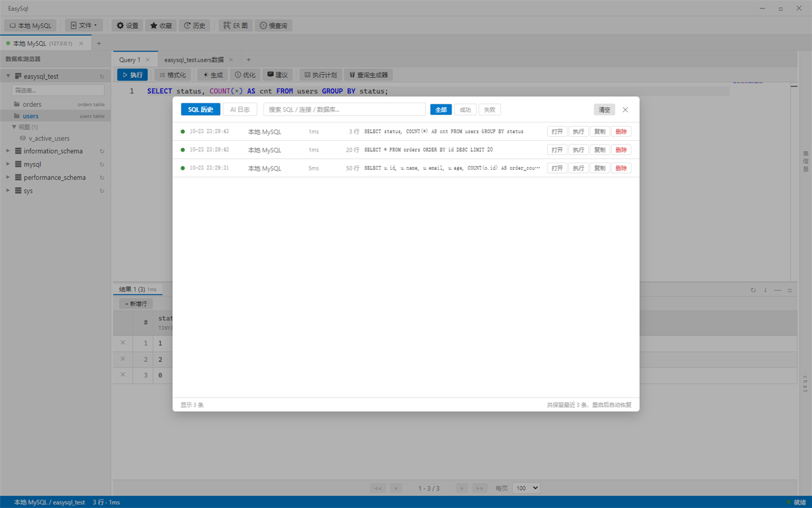This screenshot has width=812, height=508.
Task: Refresh the results panel
Action: point(753,290)
